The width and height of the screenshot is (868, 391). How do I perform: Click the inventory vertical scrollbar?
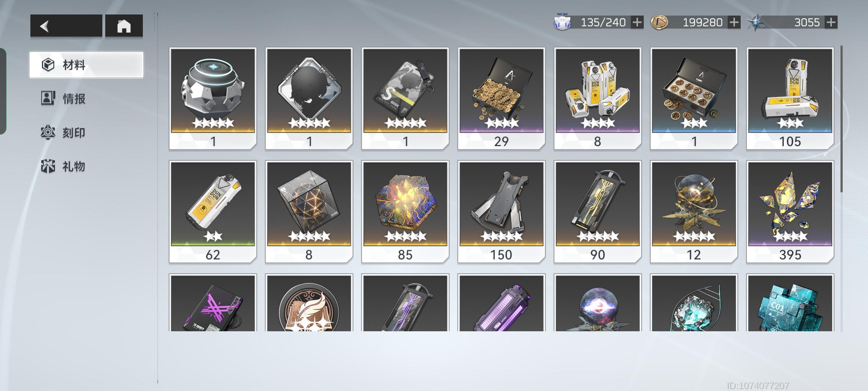(842, 119)
